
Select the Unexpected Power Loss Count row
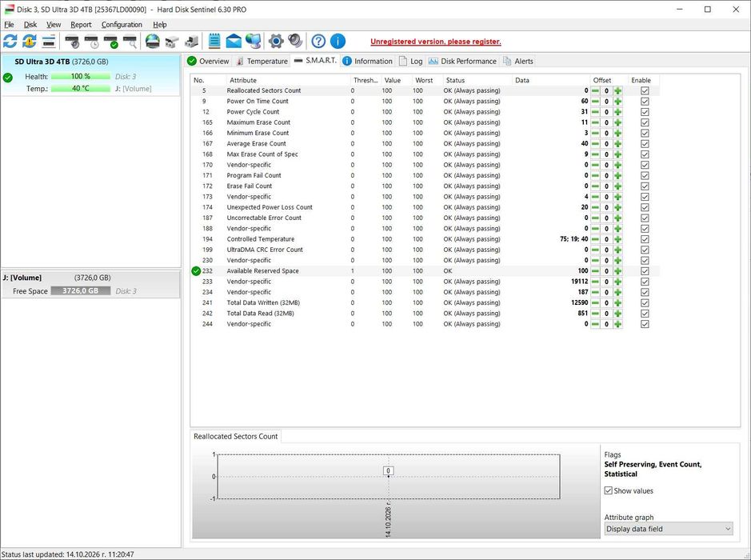pos(425,207)
